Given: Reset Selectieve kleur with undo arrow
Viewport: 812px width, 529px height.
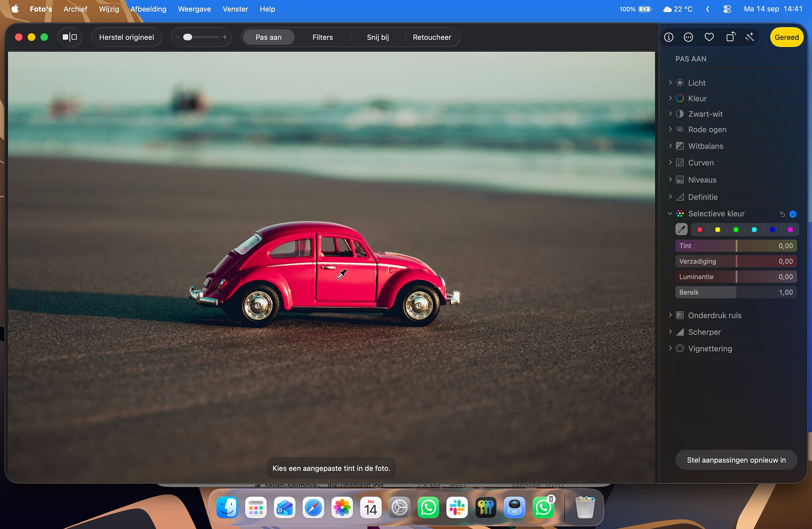Looking at the screenshot, I should point(782,214).
